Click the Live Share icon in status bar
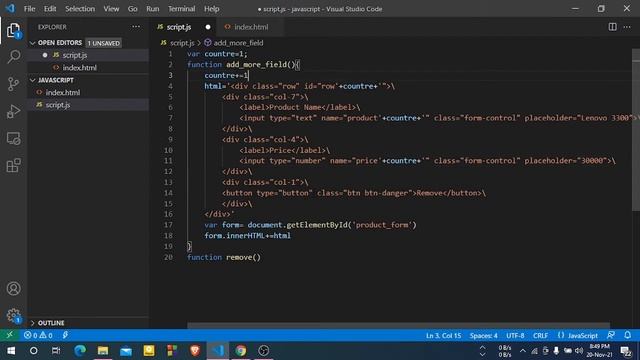 (x=65, y=335)
